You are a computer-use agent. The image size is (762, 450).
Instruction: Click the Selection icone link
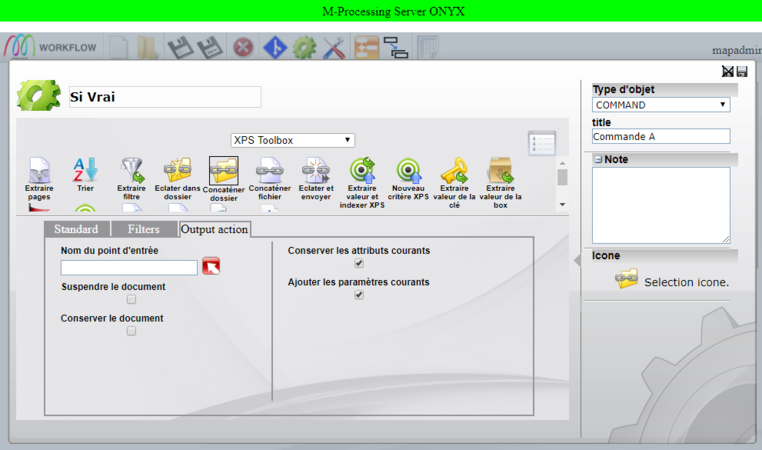[685, 282]
